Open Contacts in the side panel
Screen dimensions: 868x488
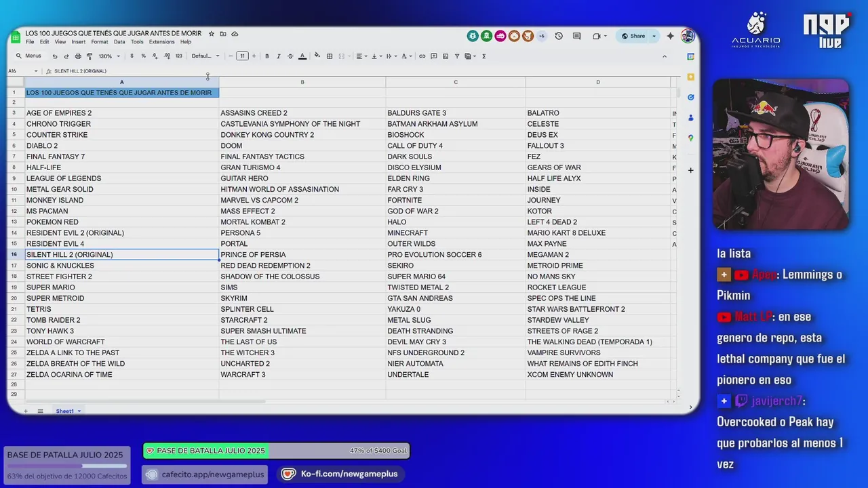pyautogui.click(x=690, y=117)
